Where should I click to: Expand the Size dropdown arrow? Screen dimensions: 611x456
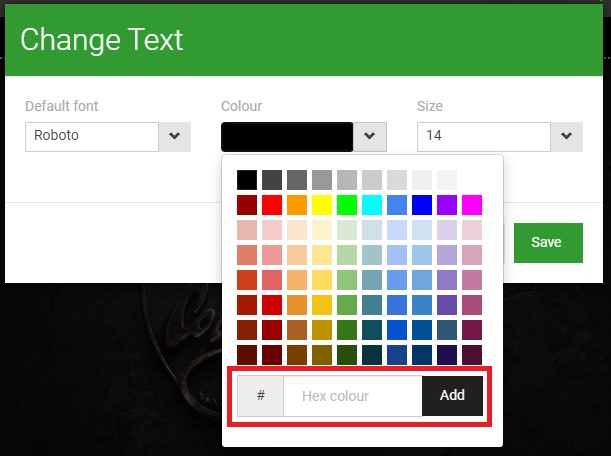[x=567, y=136]
